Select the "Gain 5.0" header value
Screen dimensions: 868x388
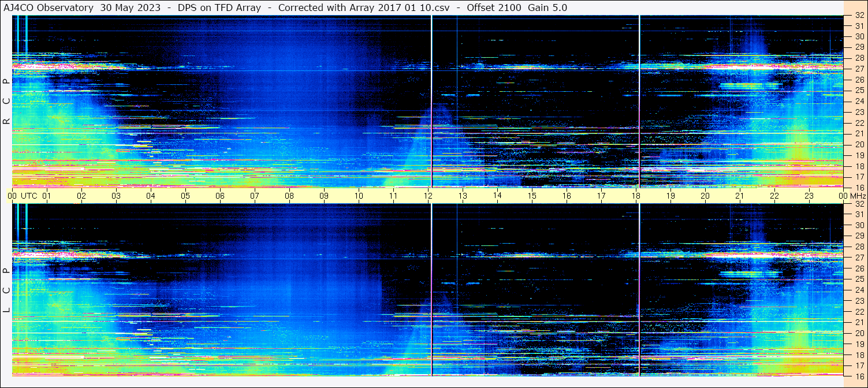click(547, 8)
